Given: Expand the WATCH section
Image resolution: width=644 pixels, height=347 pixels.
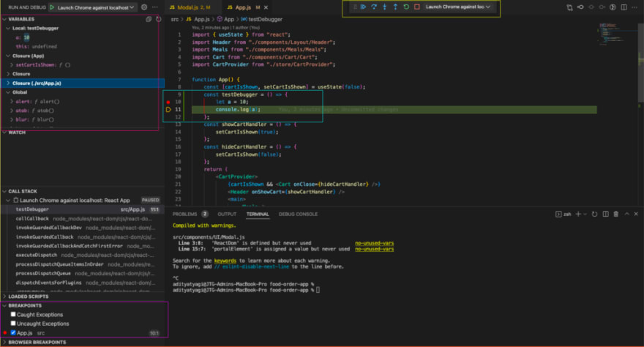Looking at the screenshot, I should 4,133.
